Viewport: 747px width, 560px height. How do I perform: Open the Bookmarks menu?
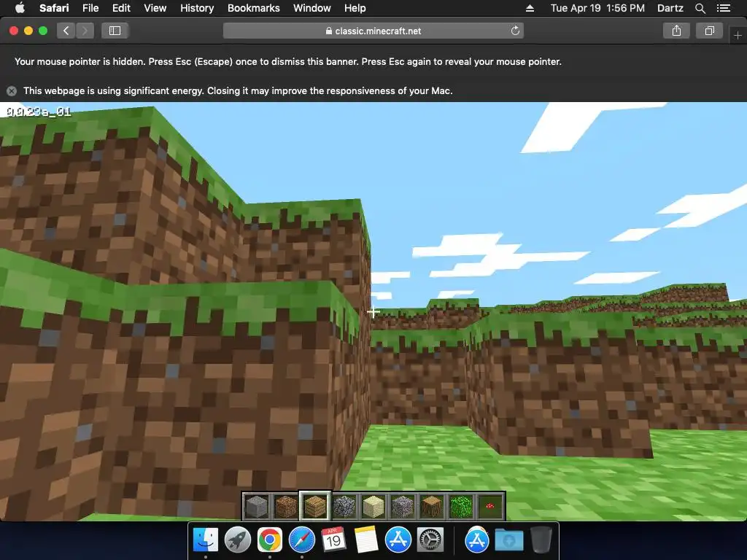click(x=253, y=8)
